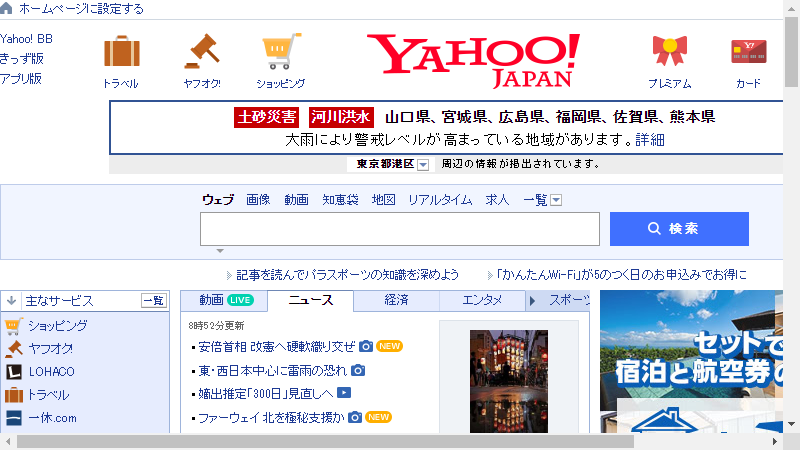The height and width of the screenshot is (450, 800).
Task: Expand the 一覧 search category dropdown
Action: (556, 200)
